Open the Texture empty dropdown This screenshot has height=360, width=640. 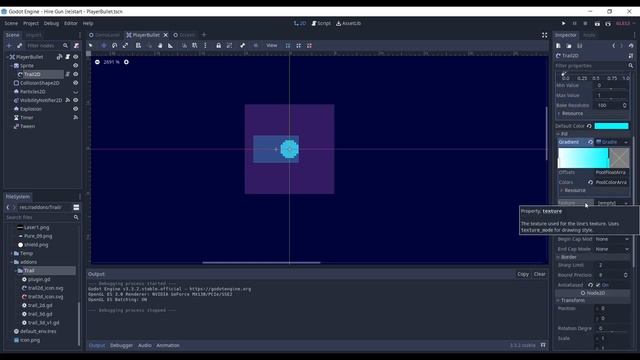click(612, 203)
